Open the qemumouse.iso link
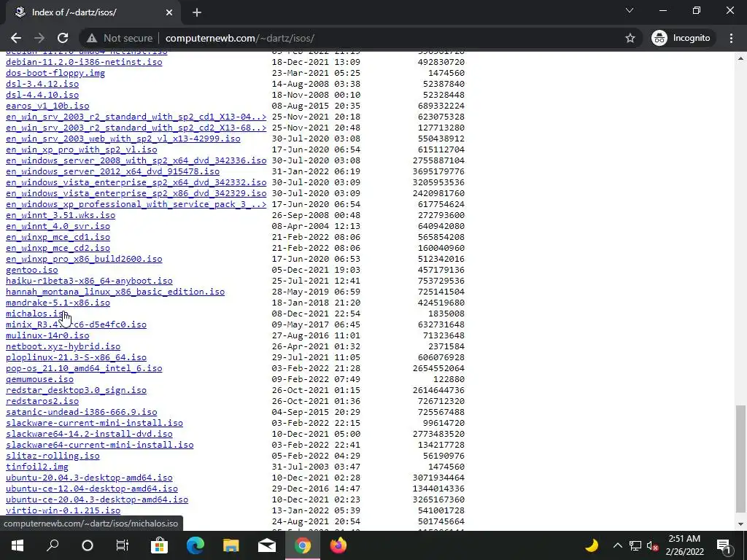 point(39,379)
